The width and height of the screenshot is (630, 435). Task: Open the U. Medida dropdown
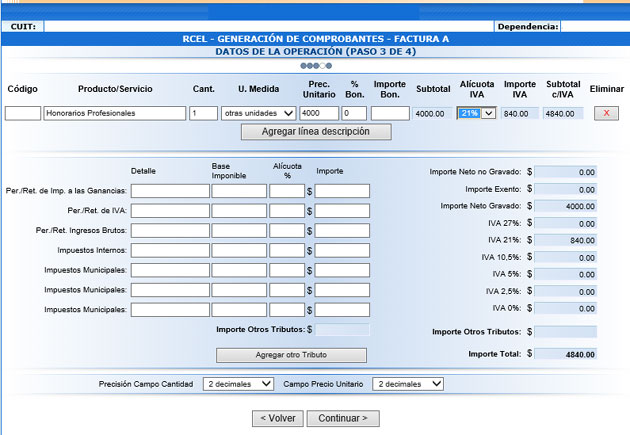(x=259, y=113)
